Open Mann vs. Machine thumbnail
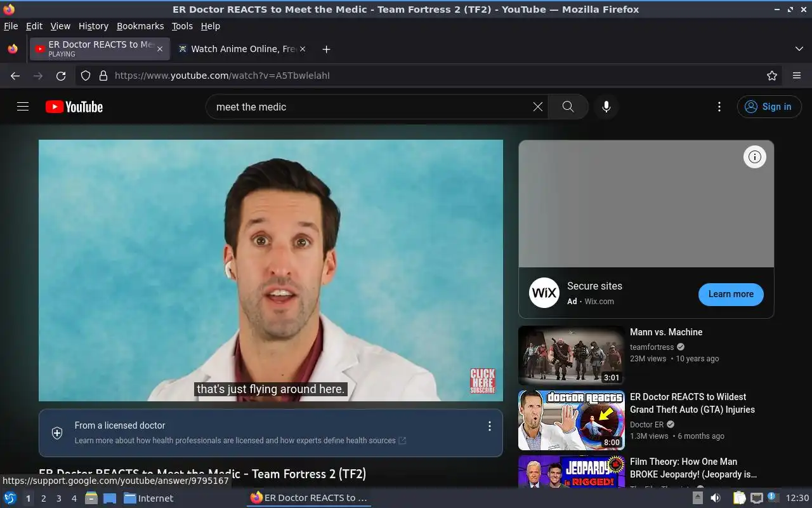Viewport: 812px width, 508px height. (x=572, y=356)
